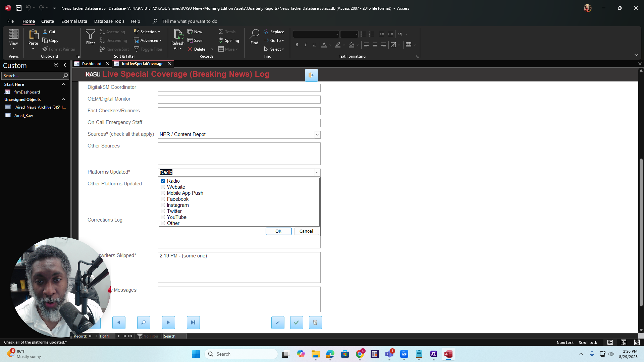Save the database with the title bar disk icon
This screenshot has width=644, height=362.
(x=19, y=8)
